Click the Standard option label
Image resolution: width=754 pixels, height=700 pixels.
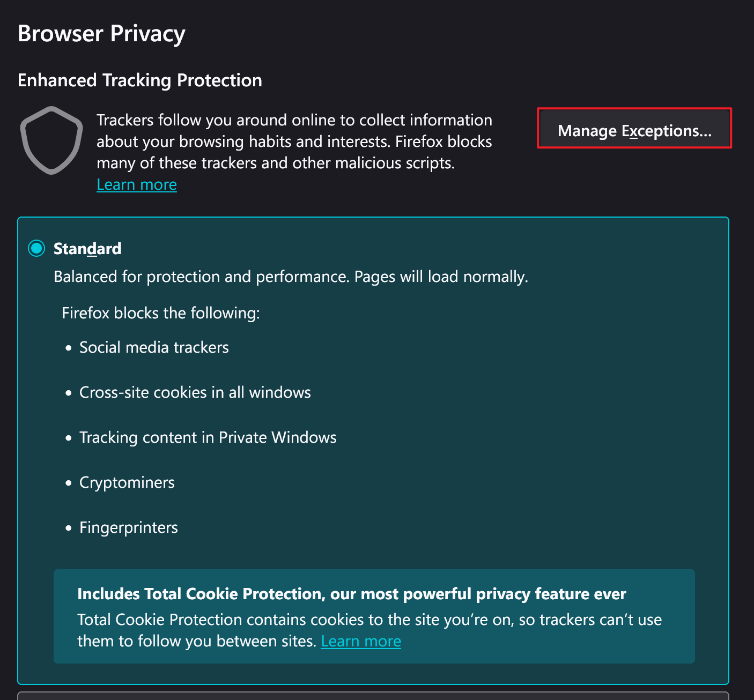coord(87,249)
